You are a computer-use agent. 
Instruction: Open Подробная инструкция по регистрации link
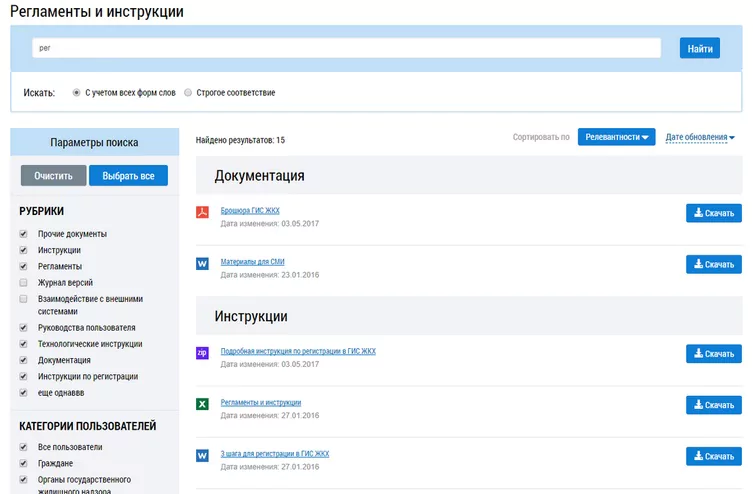tap(298, 351)
